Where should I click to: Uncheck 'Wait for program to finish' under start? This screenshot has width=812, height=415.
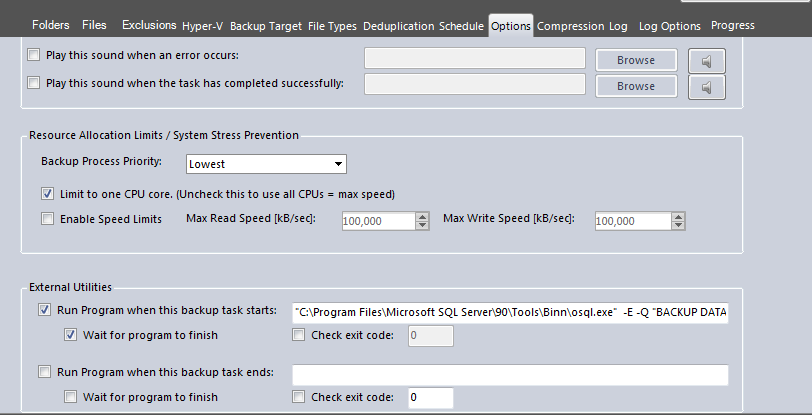[70, 335]
